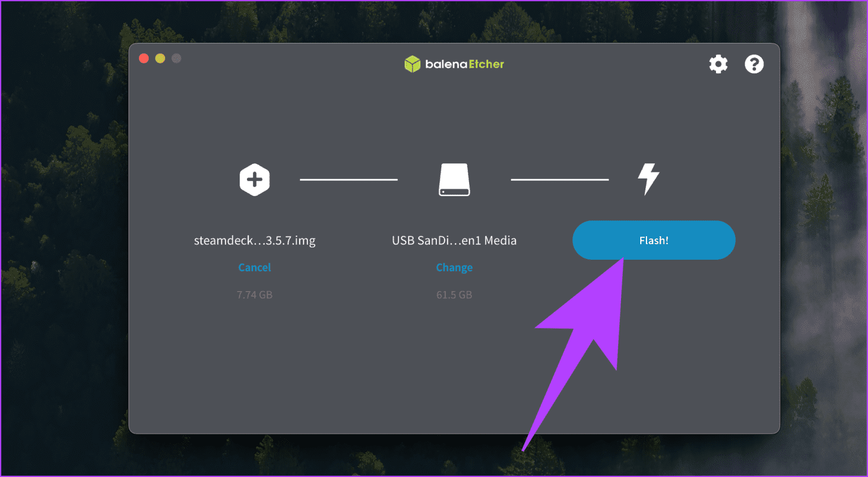Click the lightning bolt flash icon
This screenshot has width=868, height=477.
point(649,179)
